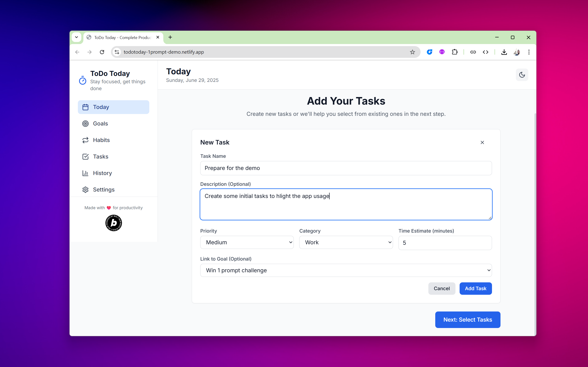Bookmark this page with the star icon

(412, 52)
